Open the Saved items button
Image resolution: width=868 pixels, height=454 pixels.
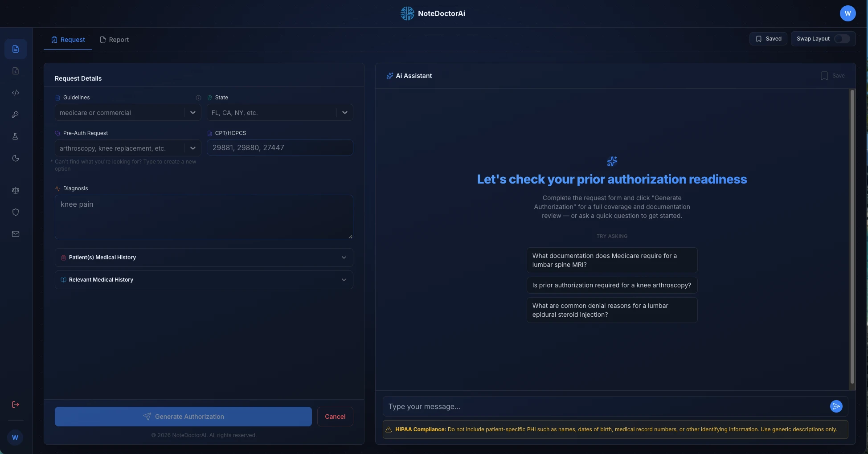click(x=768, y=39)
